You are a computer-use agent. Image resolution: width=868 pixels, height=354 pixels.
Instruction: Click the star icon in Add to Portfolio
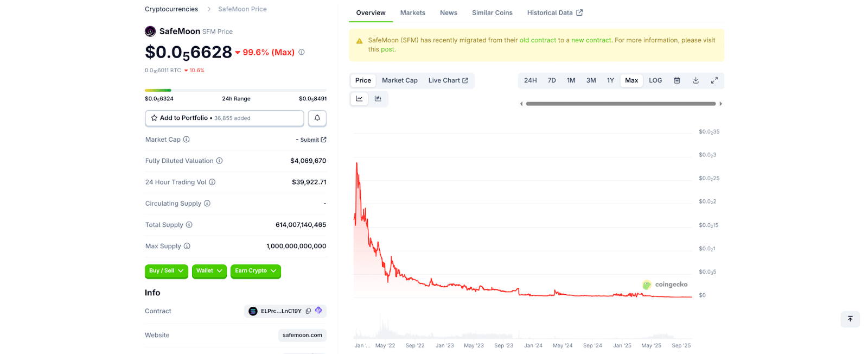coord(154,118)
